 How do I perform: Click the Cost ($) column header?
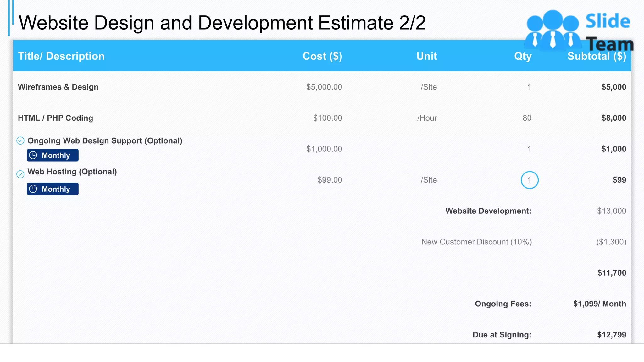point(322,56)
